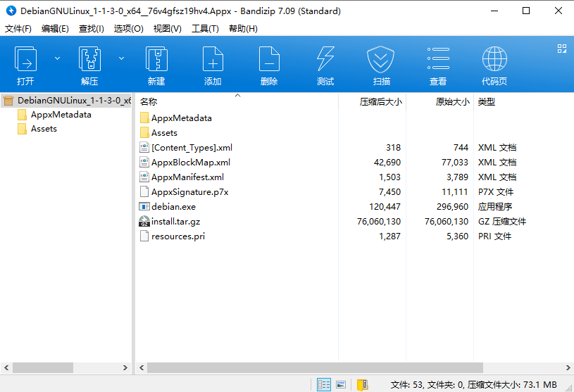Click left arrow of file list scrollbar
This screenshot has height=392, width=574.
pyautogui.click(x=142, y=367)
